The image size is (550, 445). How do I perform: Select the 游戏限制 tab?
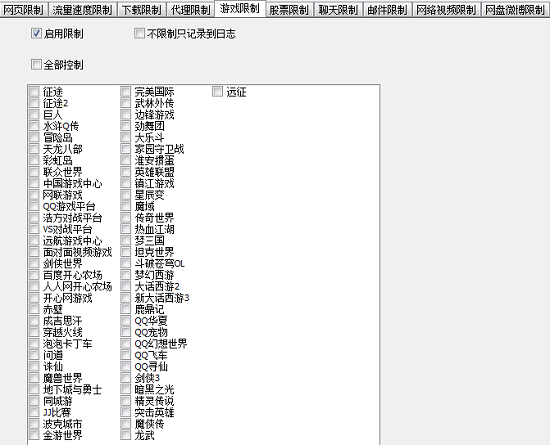point(240,8)
